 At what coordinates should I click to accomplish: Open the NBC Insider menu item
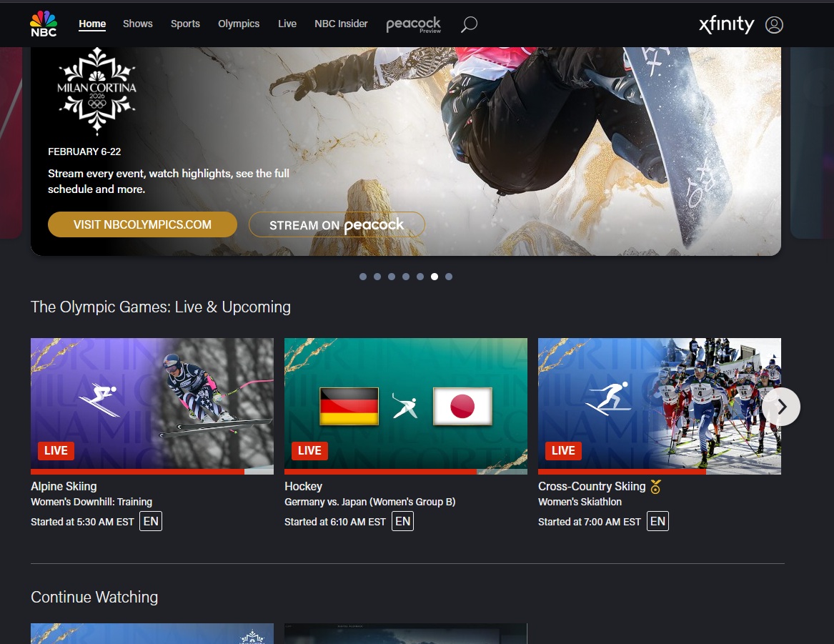coord(341,24)
